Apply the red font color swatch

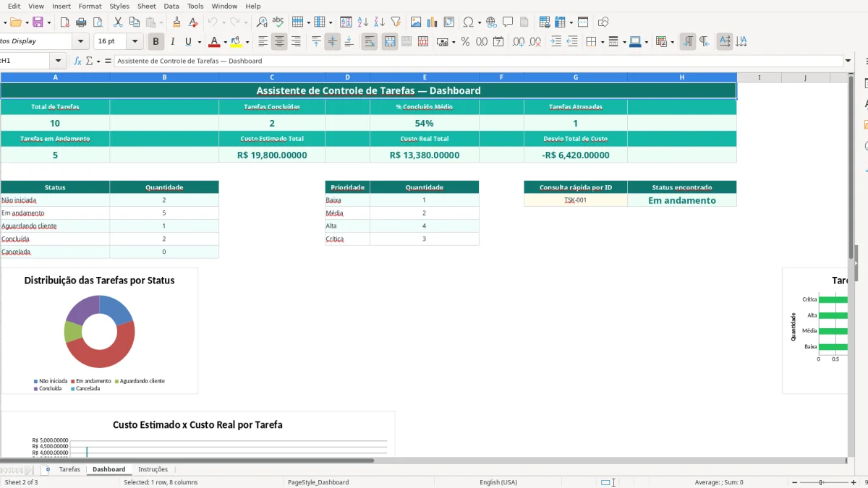click(213, 42)
